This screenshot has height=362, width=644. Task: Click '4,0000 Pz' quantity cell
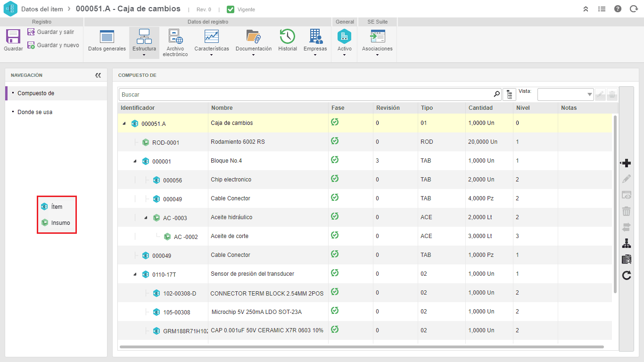[x=481, y=198]
